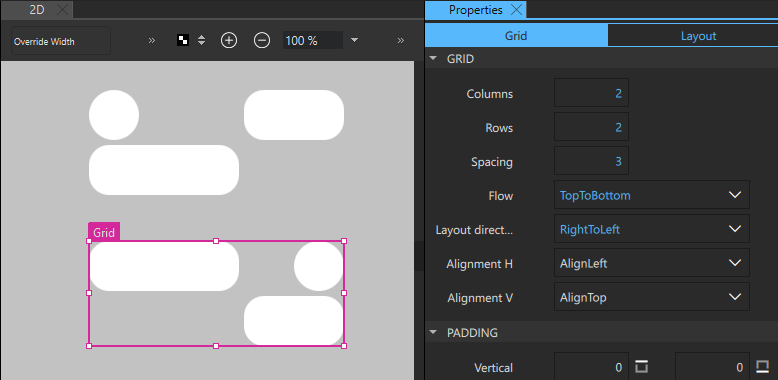The image size is (778, 380).
Task: Collapse the GRID section
Action: [x=434, y=59]
